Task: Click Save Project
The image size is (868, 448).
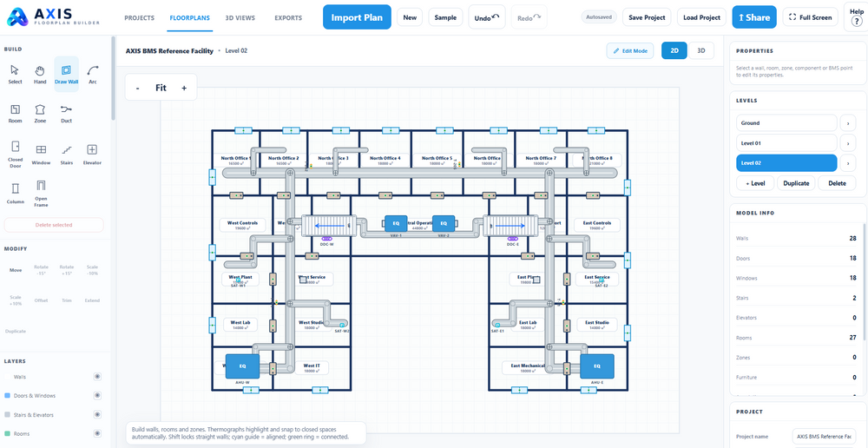Action: (648, 17)
